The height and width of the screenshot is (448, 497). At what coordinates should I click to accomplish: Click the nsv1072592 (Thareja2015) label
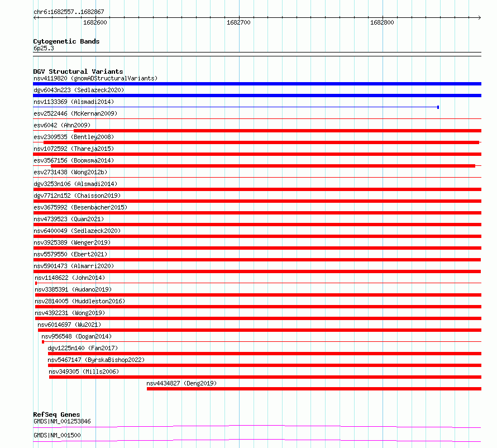tap(74, 149)
